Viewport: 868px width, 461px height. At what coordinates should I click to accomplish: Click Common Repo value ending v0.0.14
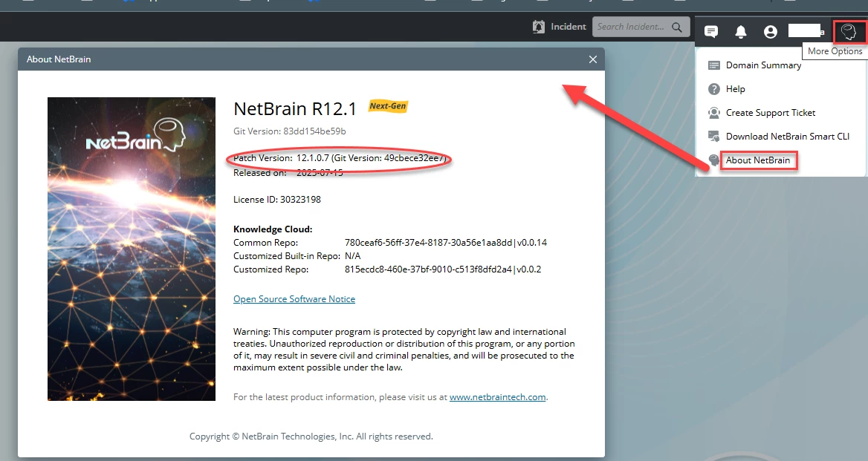[446, 243]
